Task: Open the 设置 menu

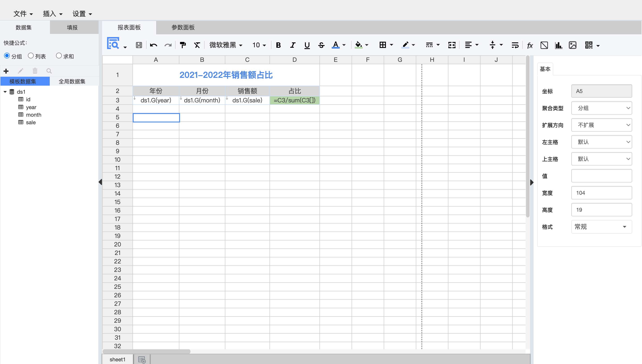Action: [x=82, y=14]
